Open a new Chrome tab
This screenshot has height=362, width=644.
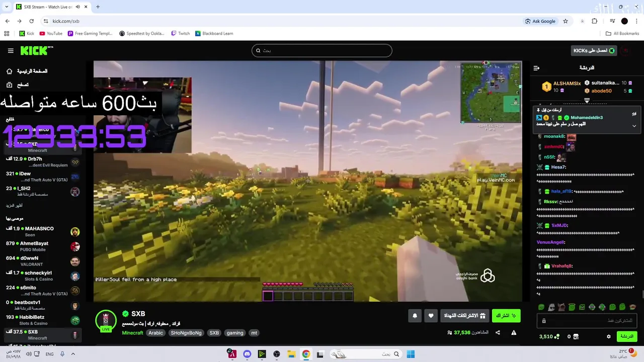[x=98, y=7]
